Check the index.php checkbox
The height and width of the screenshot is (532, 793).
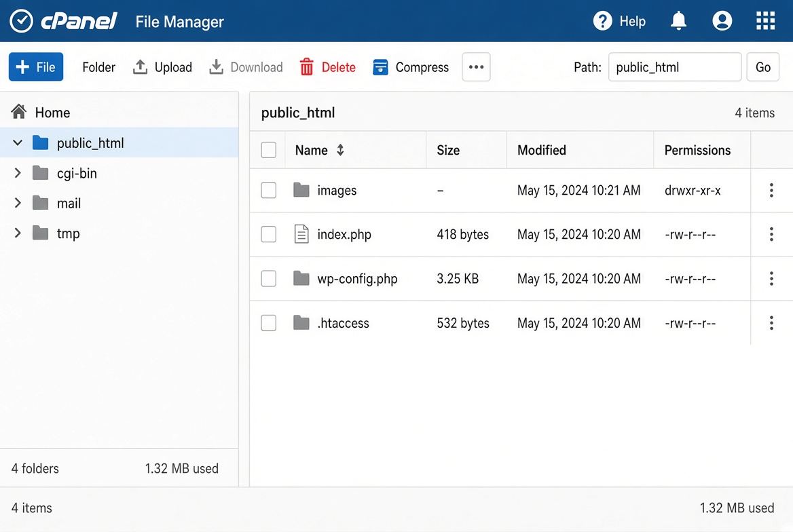click(269, 234)
